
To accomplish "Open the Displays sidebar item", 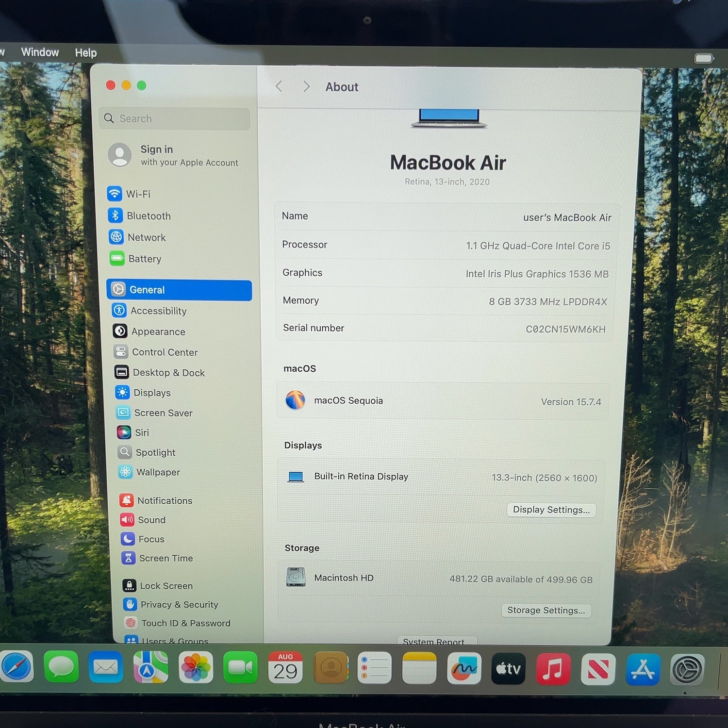I will (x=143, y=392).
